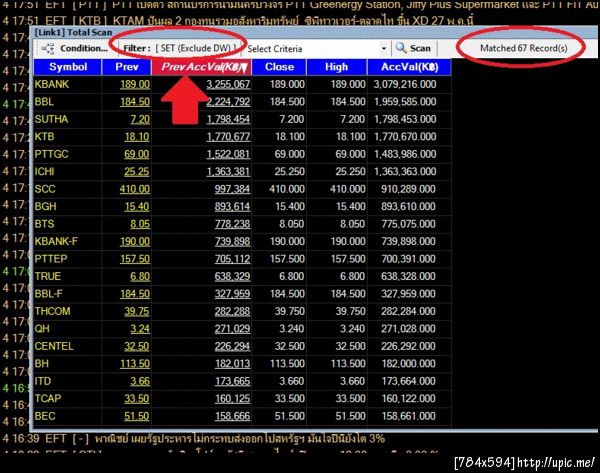The height and width of the screenshot is (473, 600).
Task: Click BGH AccVal 893,610.000
Action: (408, 207)
